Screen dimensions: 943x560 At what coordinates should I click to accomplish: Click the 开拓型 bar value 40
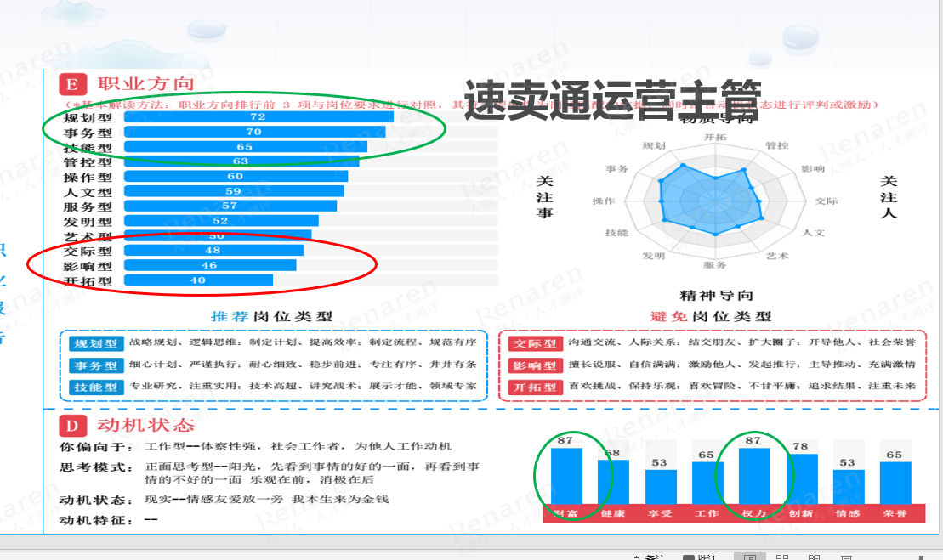click(x=198, y=280)
